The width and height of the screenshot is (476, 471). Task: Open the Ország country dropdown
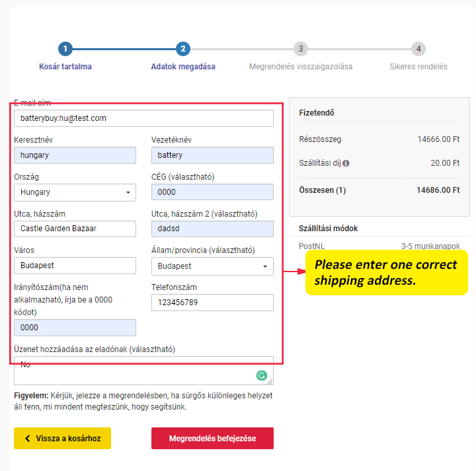[x=75, y=192]
